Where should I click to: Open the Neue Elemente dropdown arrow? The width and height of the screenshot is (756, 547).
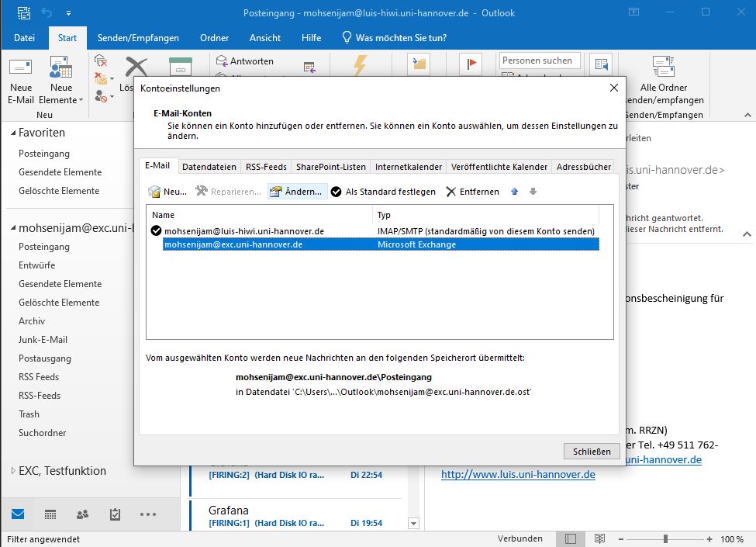click(x=81, y=100)
